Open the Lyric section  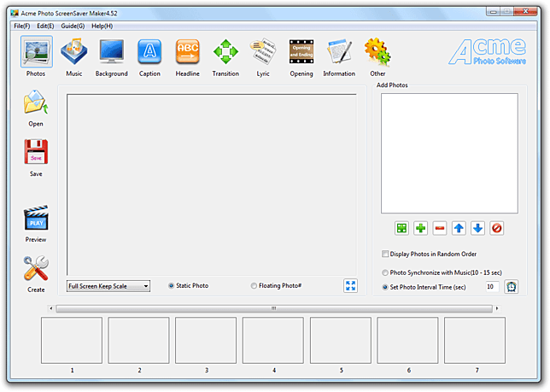pos(263,52)
